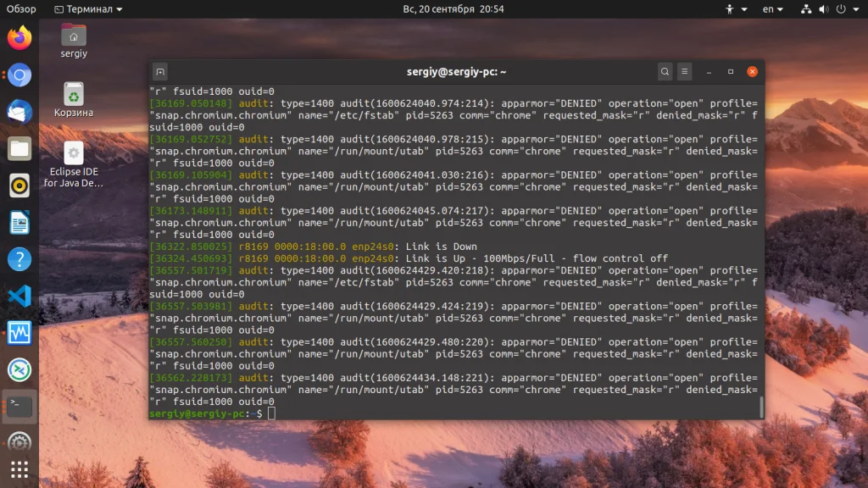
Task: Open the System Monitor dock icon
Action: point(19,333)
